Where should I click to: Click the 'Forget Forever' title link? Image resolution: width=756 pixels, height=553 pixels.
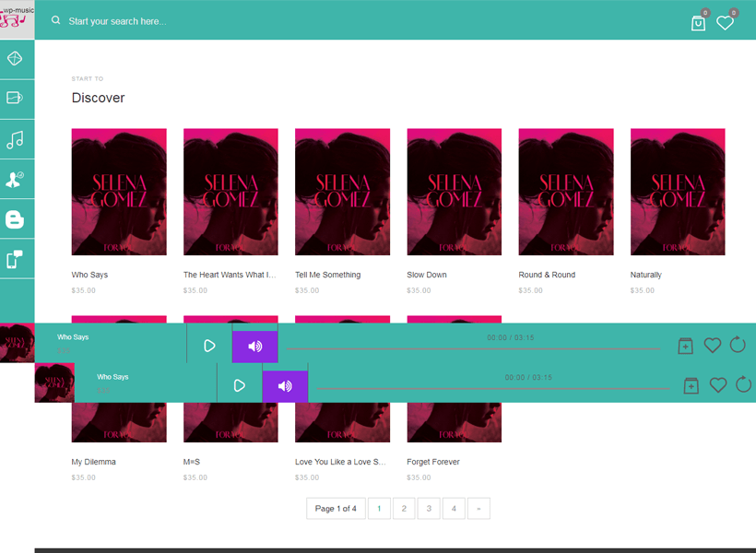pos(433,462)
